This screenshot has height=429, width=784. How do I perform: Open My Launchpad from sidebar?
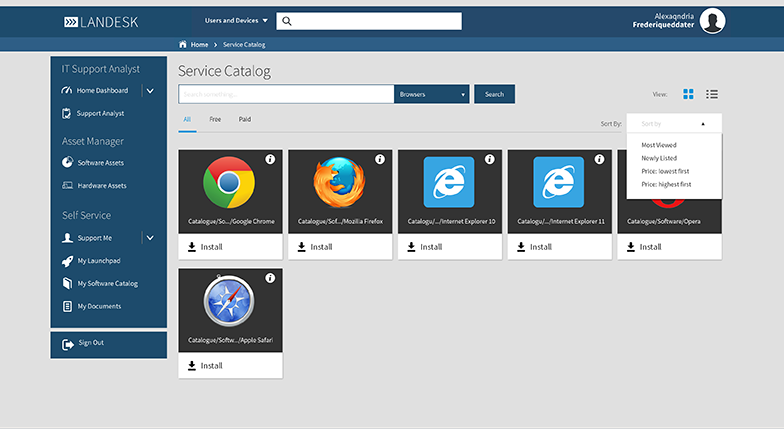98,261
